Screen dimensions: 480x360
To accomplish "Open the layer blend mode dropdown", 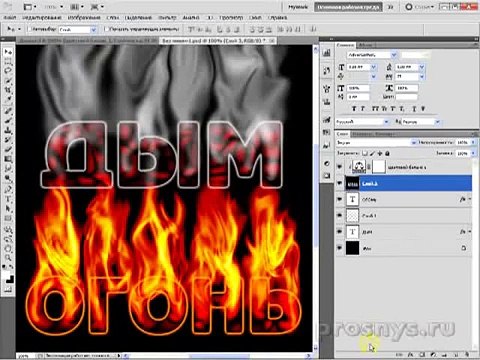I will pyautogui.click(x=376, y=142).
